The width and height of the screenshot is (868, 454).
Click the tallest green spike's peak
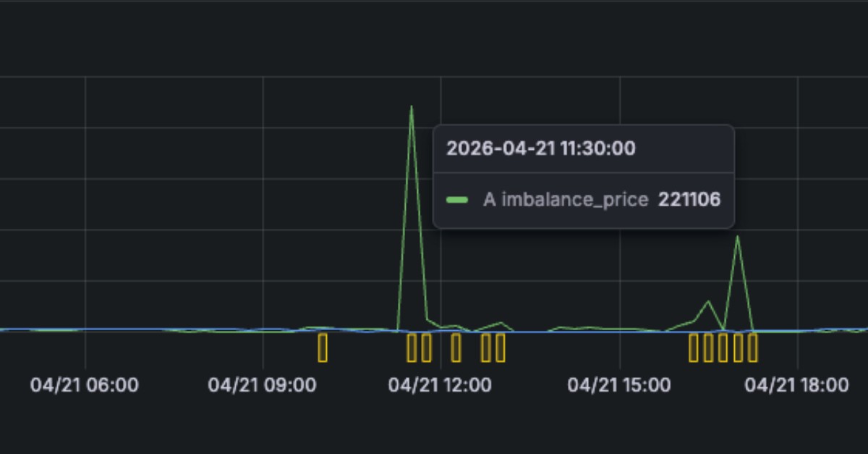[412, 107]
